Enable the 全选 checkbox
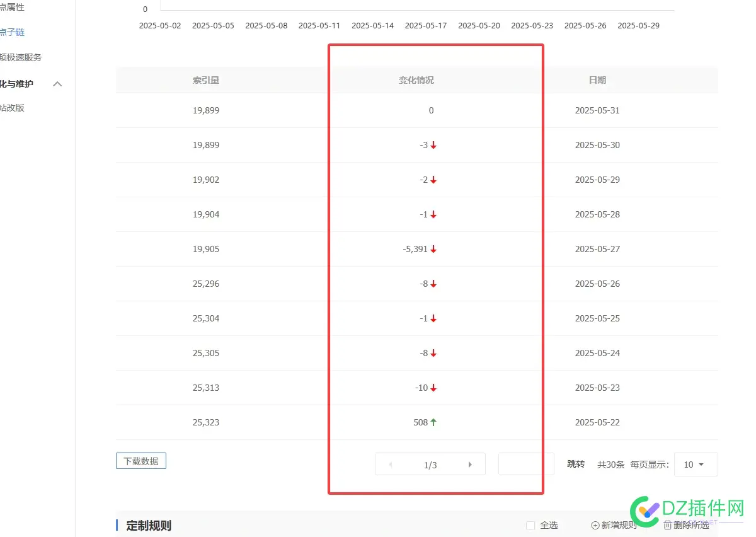 [x=531, y=525]
